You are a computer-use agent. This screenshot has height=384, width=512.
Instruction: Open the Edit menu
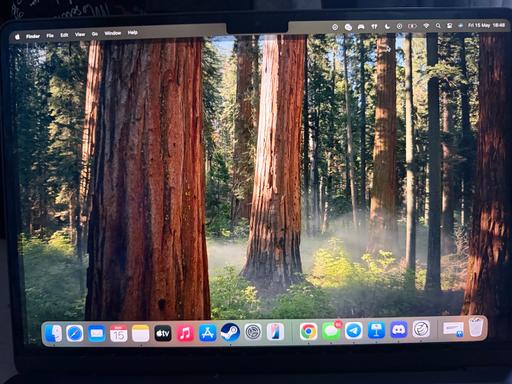tap(64, 35)
